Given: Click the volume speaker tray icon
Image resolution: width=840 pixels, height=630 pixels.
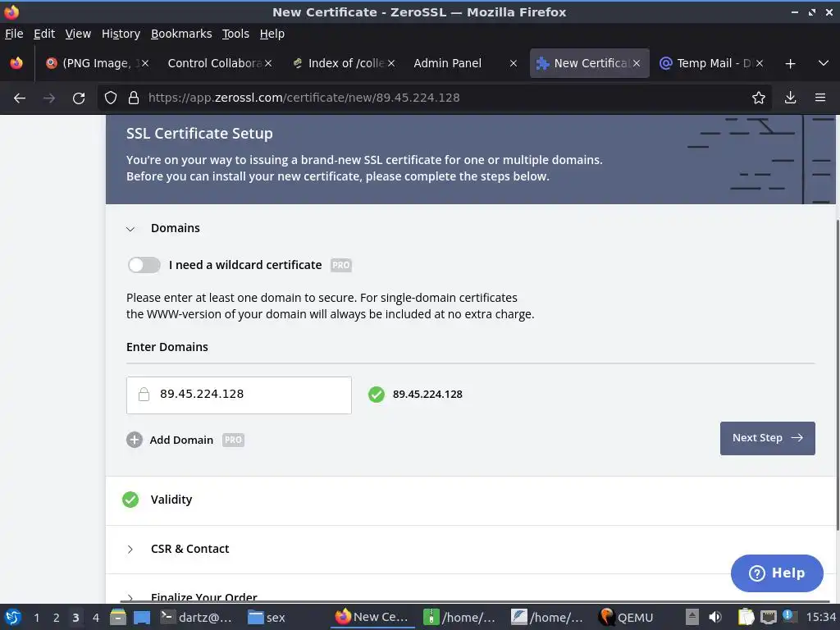Looking at the screenshot, I should 714,618.
